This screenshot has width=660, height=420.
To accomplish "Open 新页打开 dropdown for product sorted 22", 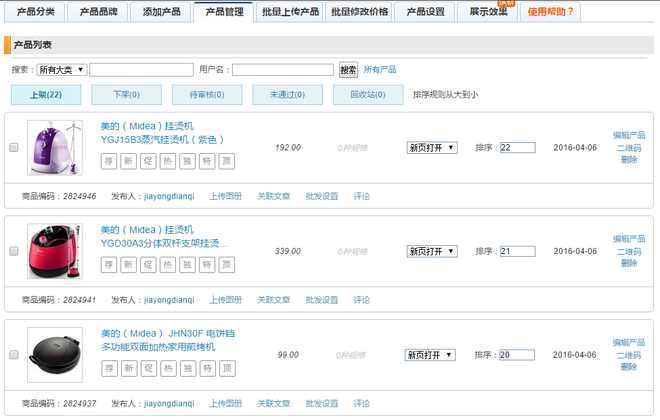I will [x=432, y=148].
